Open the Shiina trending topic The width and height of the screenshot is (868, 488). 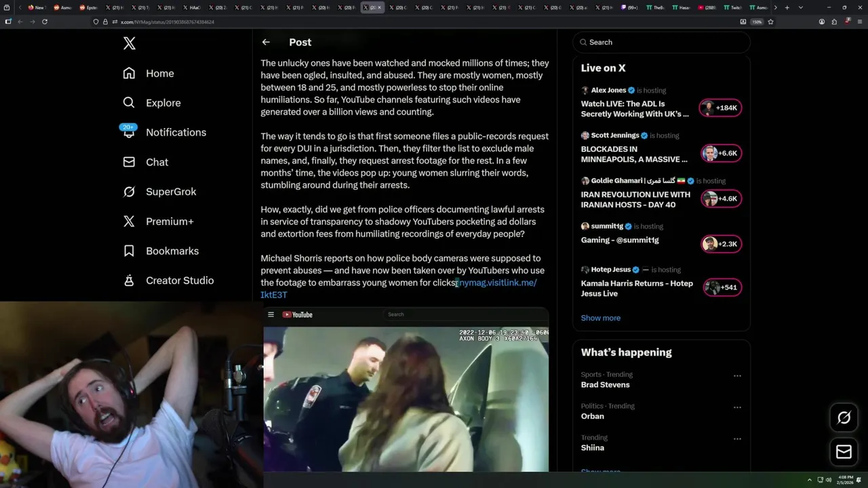pyautogui.click(x=592, y=448)
